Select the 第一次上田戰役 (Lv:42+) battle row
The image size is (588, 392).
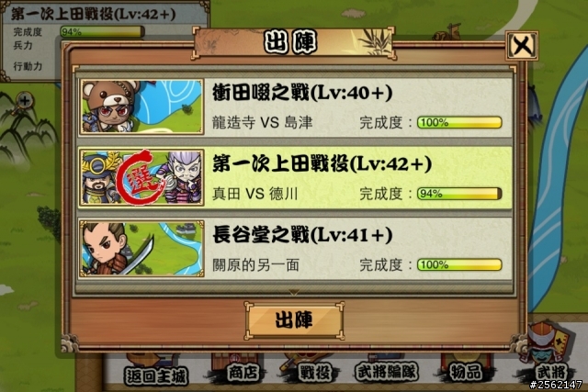(294, 178)
